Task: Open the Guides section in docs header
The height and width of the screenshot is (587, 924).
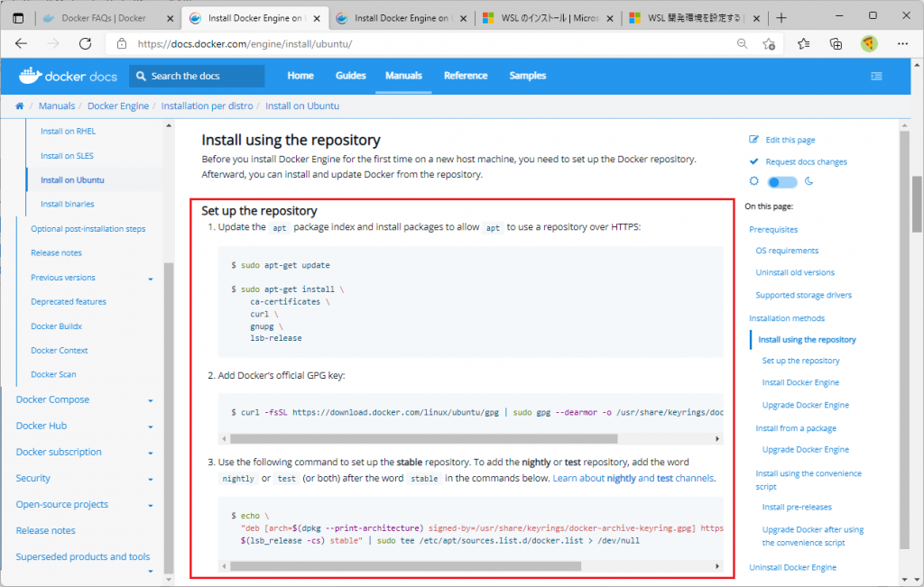Action: (351, 76)
